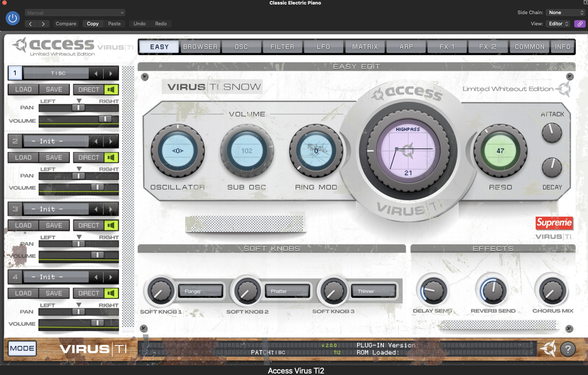Toggle green speaker icon for part 3
Image resolution: width=588 pixels, height=375 pixels.
click(x=111, y=225)
